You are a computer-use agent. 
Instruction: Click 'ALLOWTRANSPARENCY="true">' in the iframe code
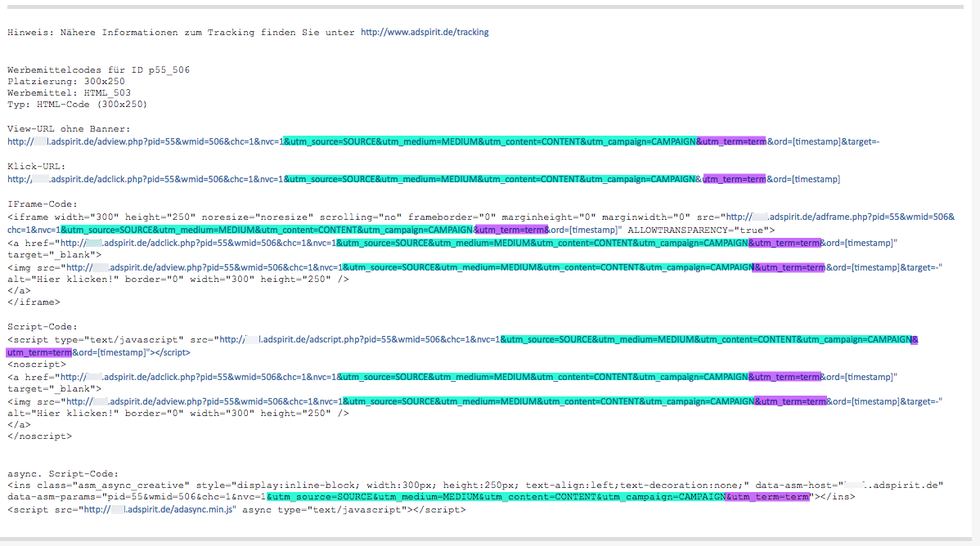(701, 230)
